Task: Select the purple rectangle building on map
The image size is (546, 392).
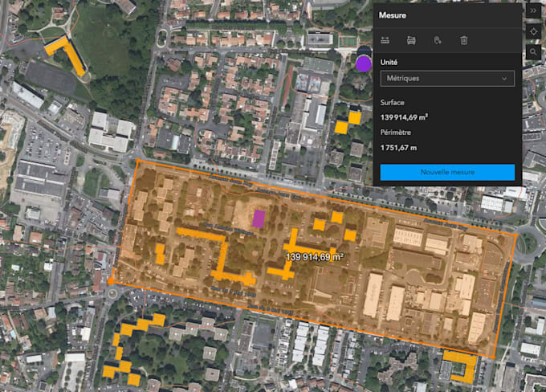Action: [259, 218]
